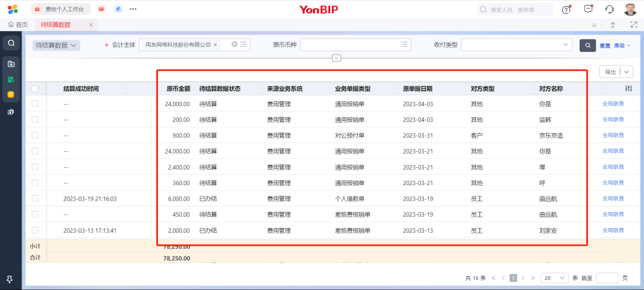Check the row with amount 450.00

(x=35, y=214)
